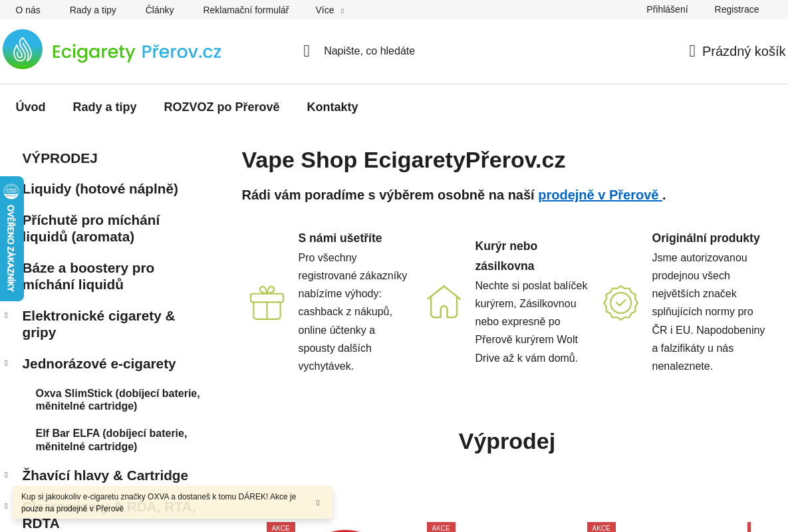Image resolution: width=798 pixels, height=532 pixels.
Task: Click the Vape Shop EcigaretyPřerov.cz heading
Action: (404, 160)
